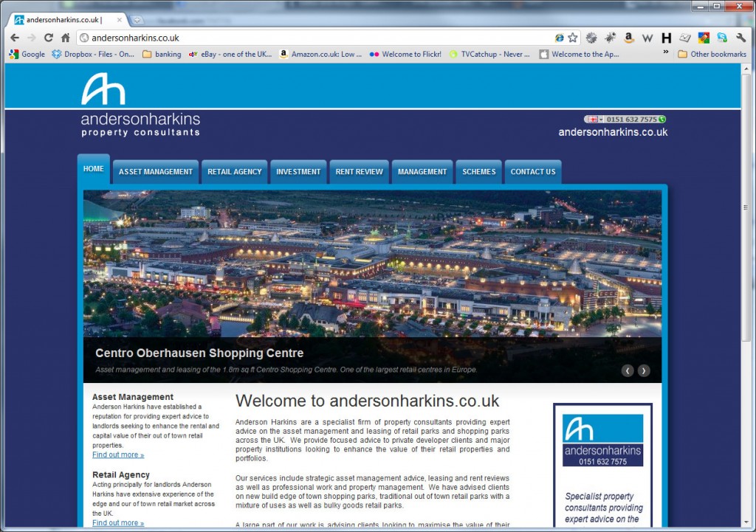Click the address bar showing andersonharkins.co.uk
756x532 pixels.
pyautogui.click(x=318, y=38)
